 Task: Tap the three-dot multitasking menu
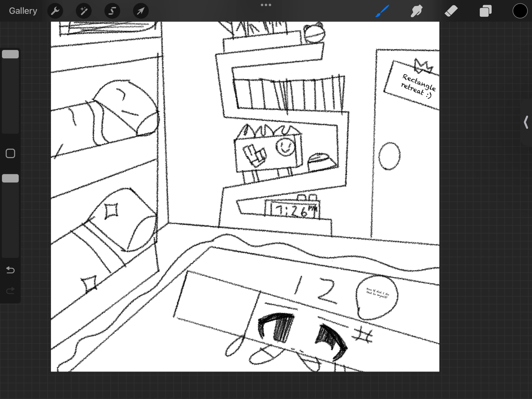[266, 5]
